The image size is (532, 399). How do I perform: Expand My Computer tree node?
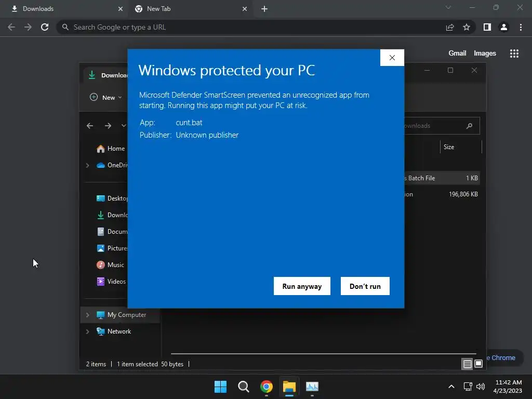pyautogui.click(x=87, y=315)
